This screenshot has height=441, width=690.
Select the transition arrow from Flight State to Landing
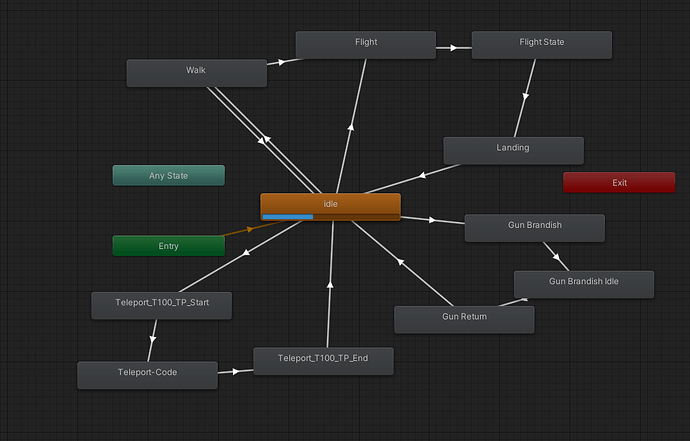(x=525, y=96)
